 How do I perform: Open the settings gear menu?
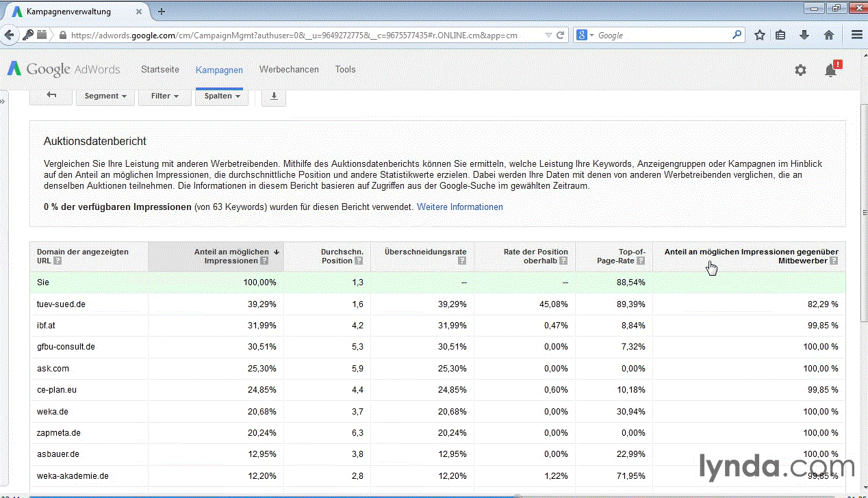pyautogui.click(x=800, y=70)
